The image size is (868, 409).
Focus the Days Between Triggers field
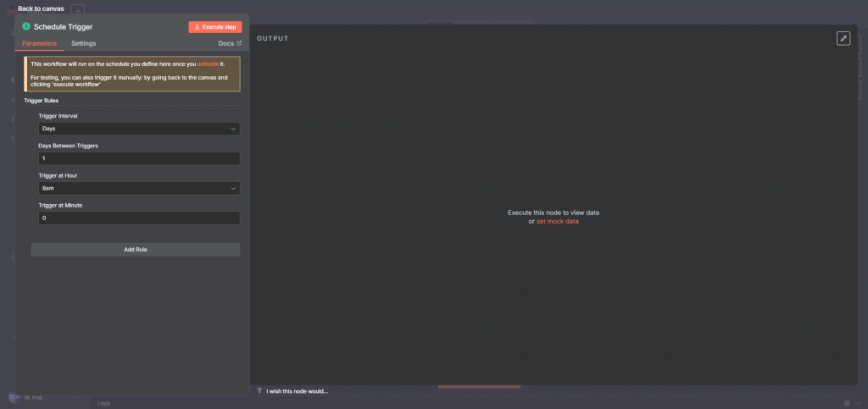pyautogui.click(x=139, y=158)
